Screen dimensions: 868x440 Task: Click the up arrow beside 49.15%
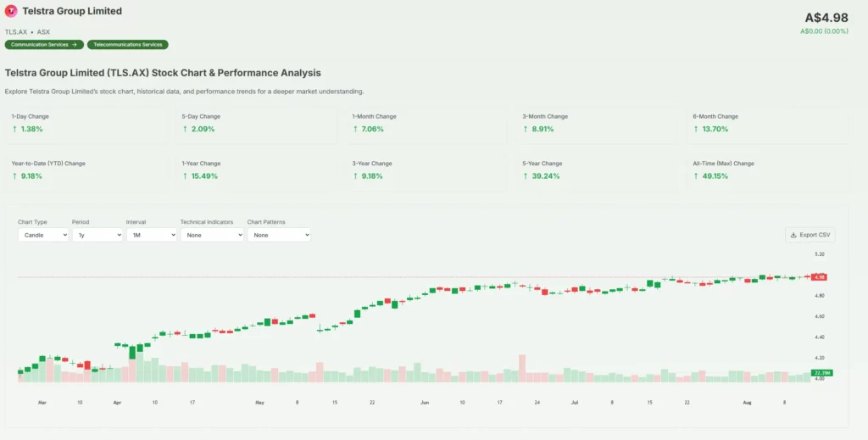point(696,176)
